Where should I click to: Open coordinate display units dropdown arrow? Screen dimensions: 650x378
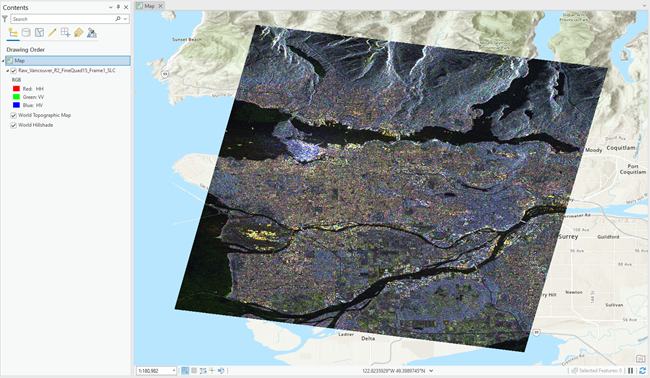click(x=432, y=371)
